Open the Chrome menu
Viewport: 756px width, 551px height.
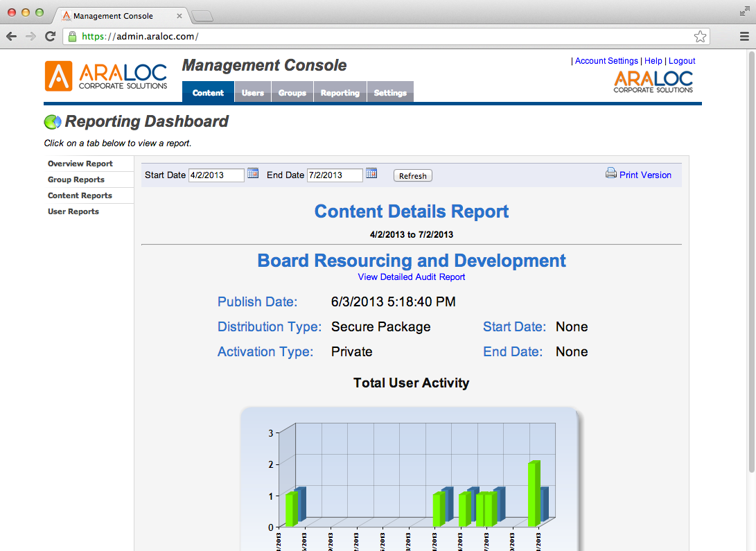(743, 36)
